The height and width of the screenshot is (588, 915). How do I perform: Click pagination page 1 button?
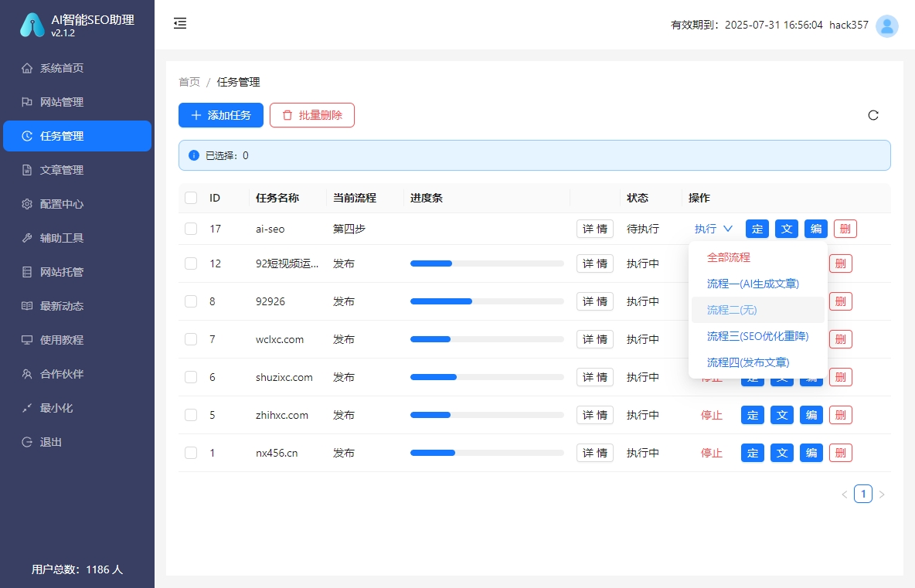(x=863, y=494)
